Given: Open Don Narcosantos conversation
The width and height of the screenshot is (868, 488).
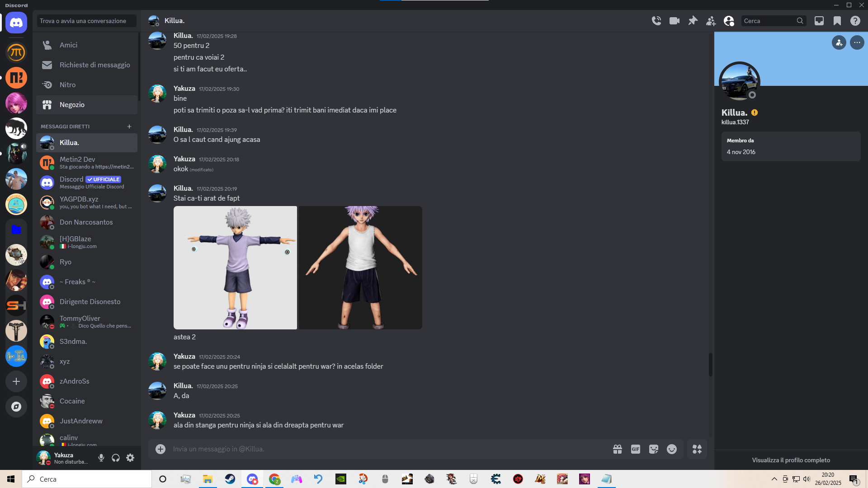Looking at the screenshot, I should (x=87, y=222).
